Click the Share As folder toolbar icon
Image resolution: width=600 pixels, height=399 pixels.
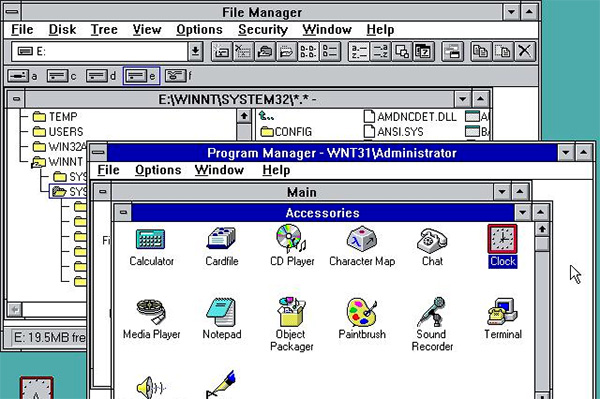pyautogui.click(x=265, y=51)
